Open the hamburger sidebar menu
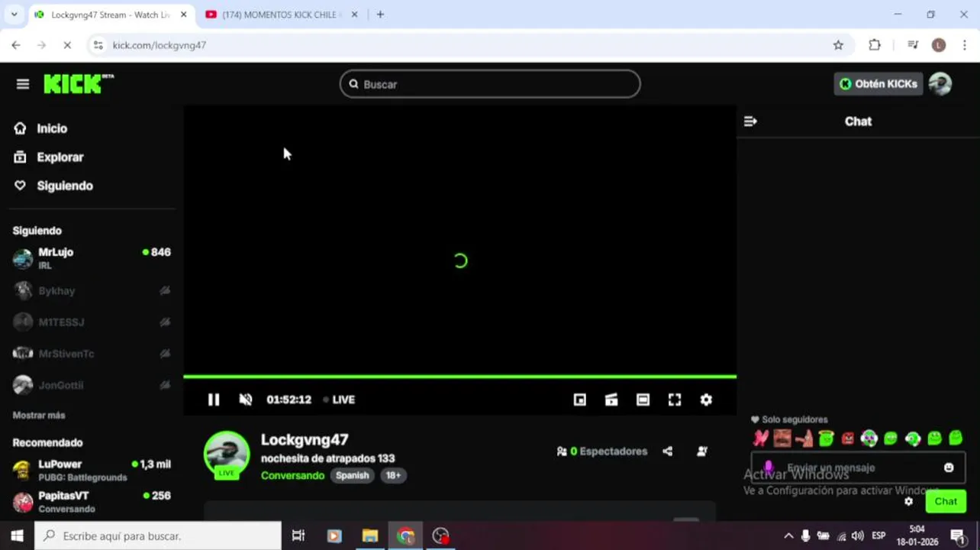Image resolution: width=980 pixels, height=550 pixels. 23,84
